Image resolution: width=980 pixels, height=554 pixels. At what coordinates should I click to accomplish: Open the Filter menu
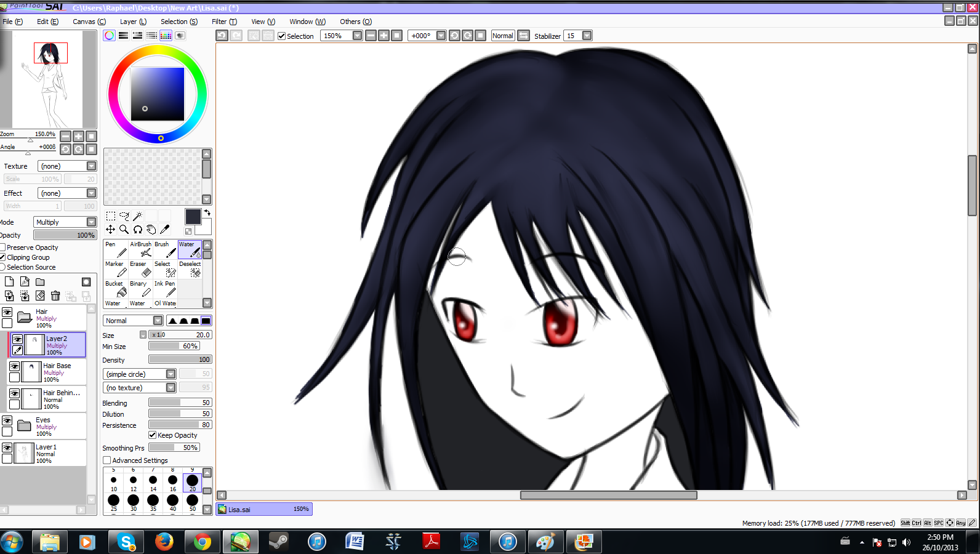tap(223, 22)
